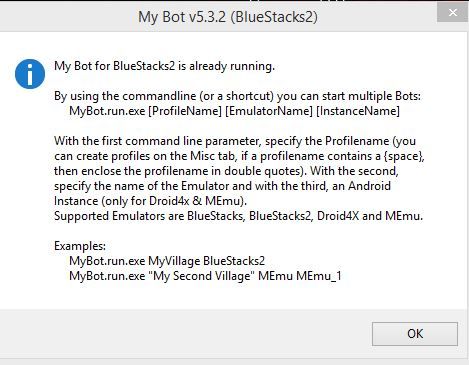This screenshot has width=469, height=365.
Task: Click the "My Second Village" example line
Action: click(205, 276)
